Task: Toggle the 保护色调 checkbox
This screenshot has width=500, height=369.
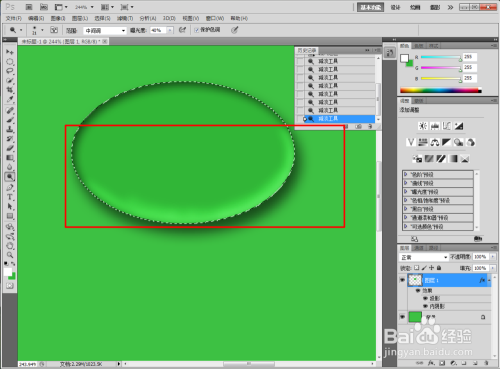Action: 197,30
